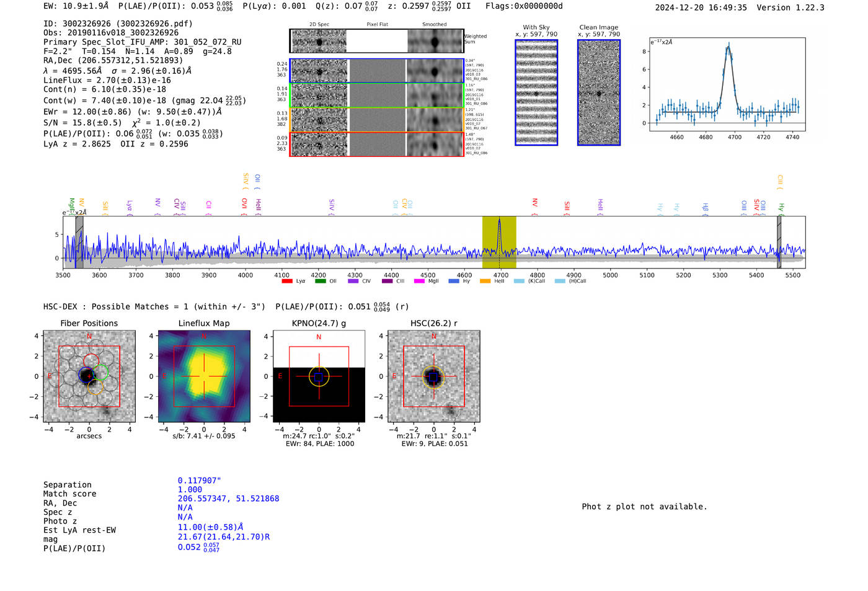Click the gray hatched band near 5460 Å

[779, 242]
